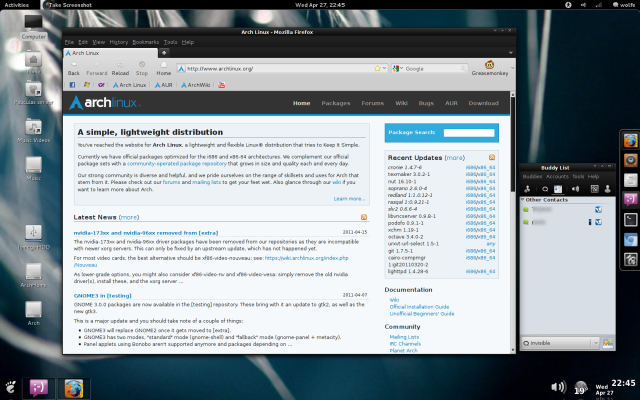Image resolution: width=640 pixels, height=400 pixels.
Task: Click the ArchWiki bookmark
Action: pyautogui.click(x=196, y=85)
